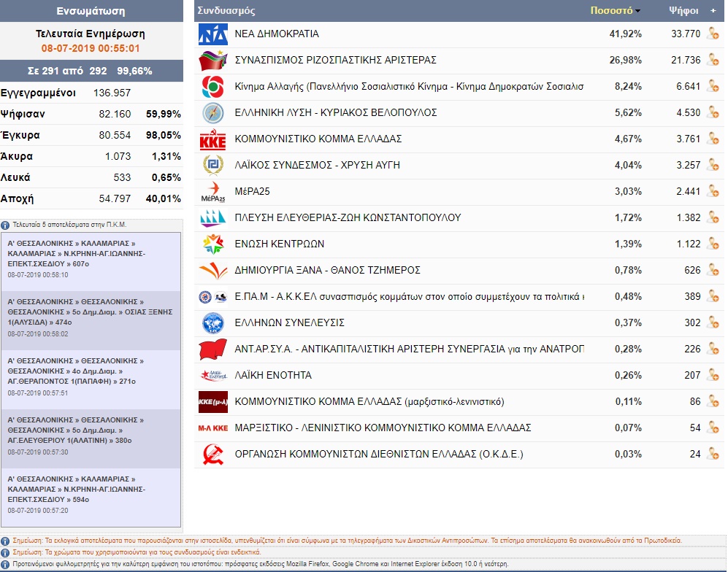This screenshot has height=572, width=728.
Task: Click the ΑΝΤ.ΑΡ.ΣΥ.Α. red flag logo
Action: pos(213,349)
